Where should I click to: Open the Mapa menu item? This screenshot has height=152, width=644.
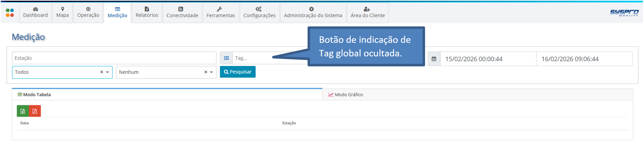63,12
